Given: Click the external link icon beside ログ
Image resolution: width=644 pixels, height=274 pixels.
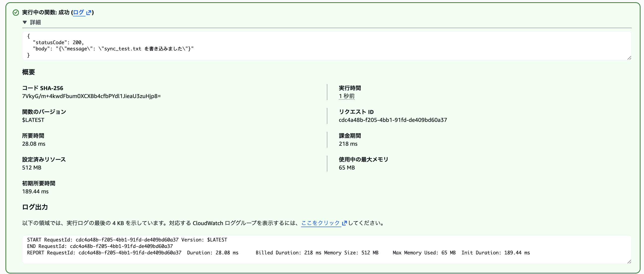Looking at the screenshot, I should [89, 12].
